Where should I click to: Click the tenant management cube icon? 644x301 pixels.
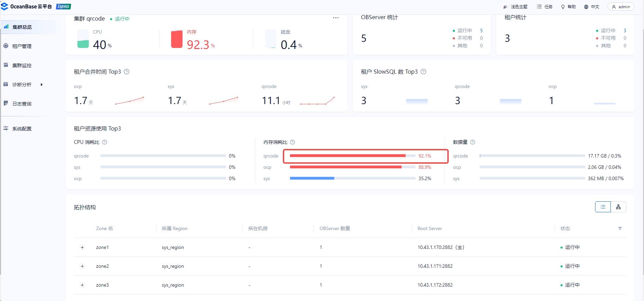6,46
